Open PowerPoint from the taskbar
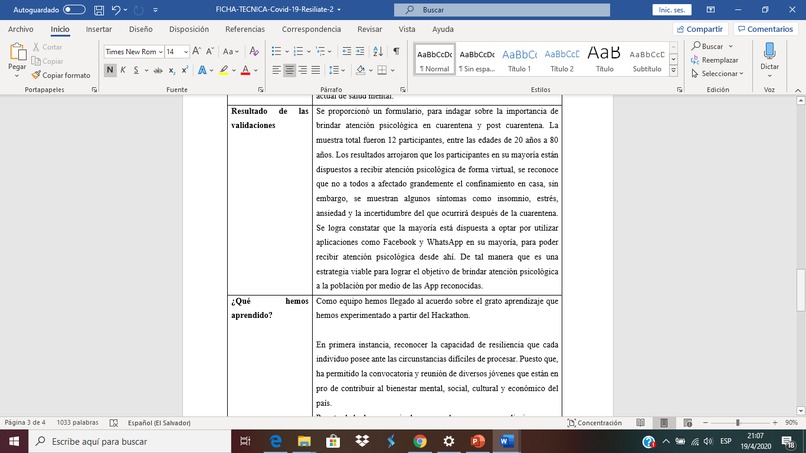The image size is (806, 453). coord(478,441)
